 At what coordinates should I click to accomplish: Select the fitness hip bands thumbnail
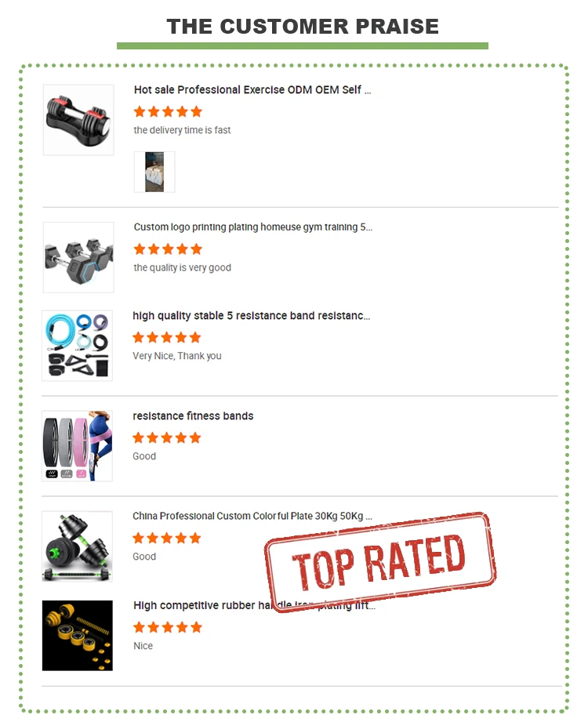tap(78, 446)
